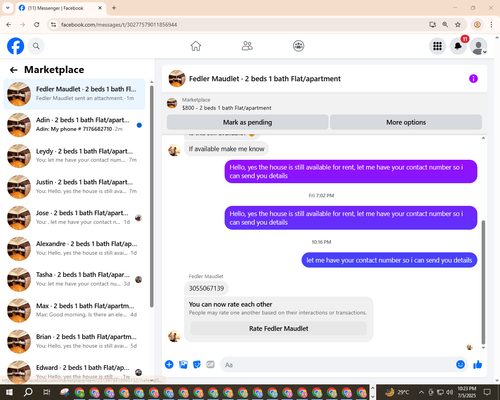The height and width of the screenshot is (400, 500).
Task: Open Tasha conversation in list
Action: pos(74,280)
